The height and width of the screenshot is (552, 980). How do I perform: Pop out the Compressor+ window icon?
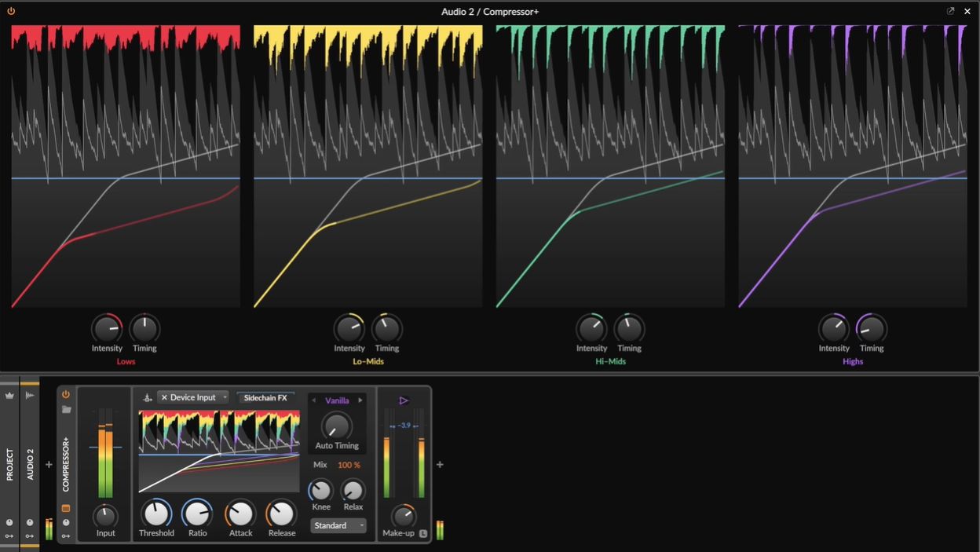click(x=950, y=11)
